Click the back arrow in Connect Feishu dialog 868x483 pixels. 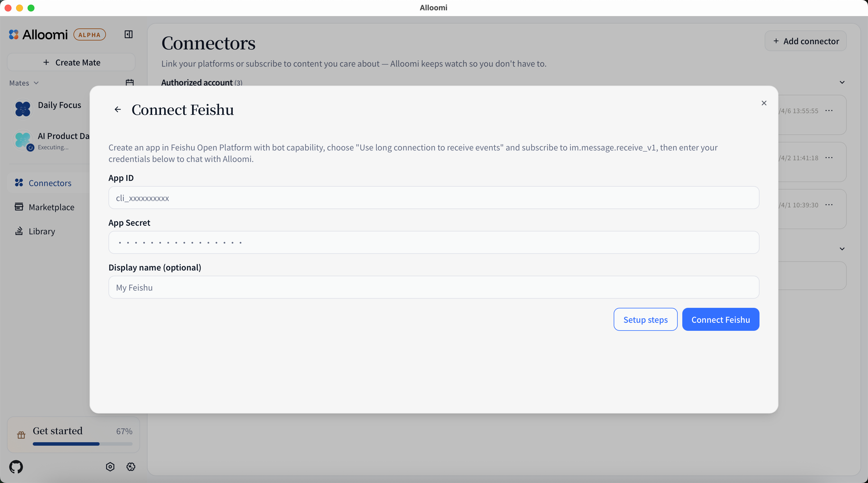pyautogui.click(x=118, y=109)
